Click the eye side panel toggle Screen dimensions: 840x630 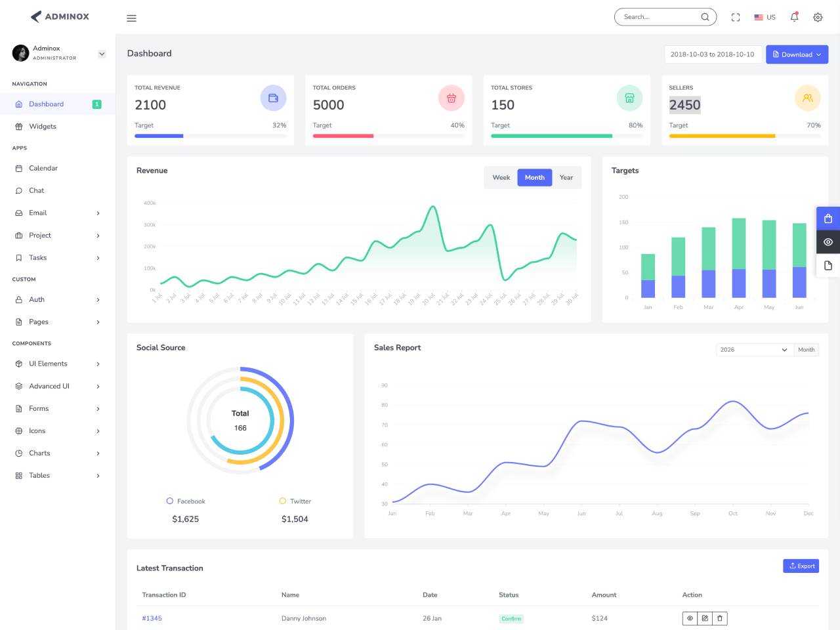(828, 242)
